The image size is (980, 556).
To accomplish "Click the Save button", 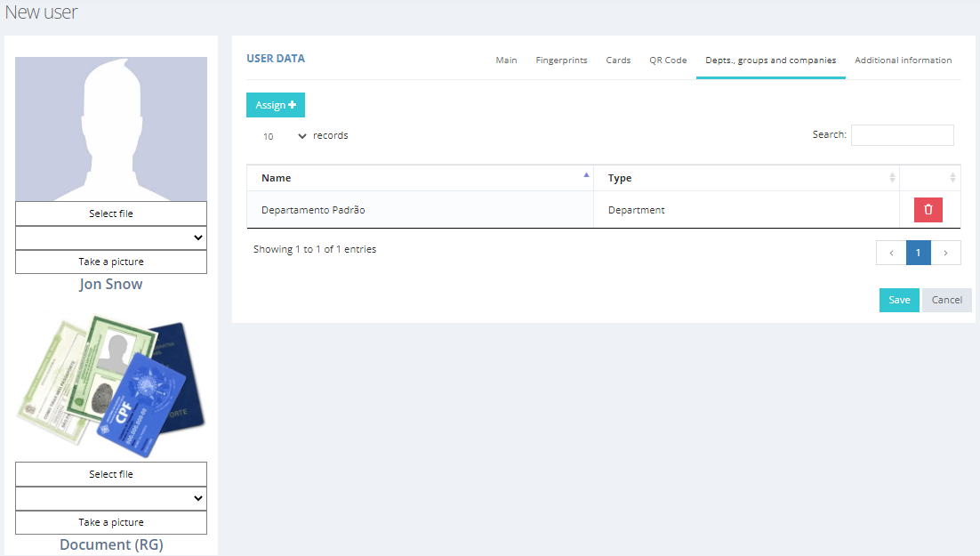I will click(x=899, y=300).
